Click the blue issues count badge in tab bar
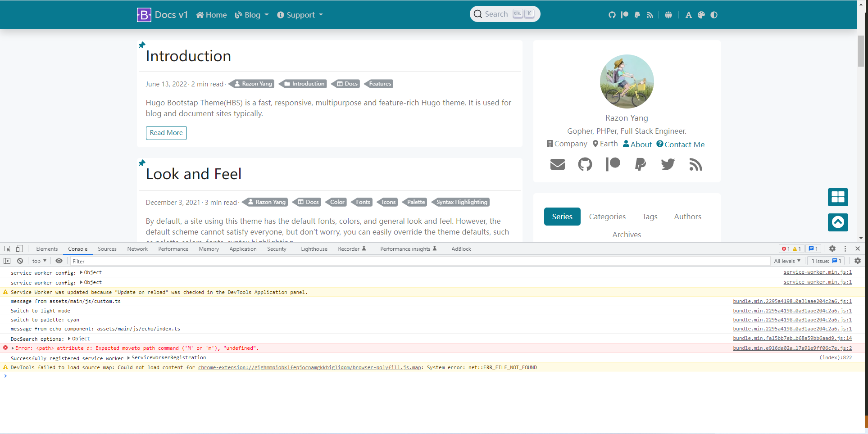 point(813,249)
